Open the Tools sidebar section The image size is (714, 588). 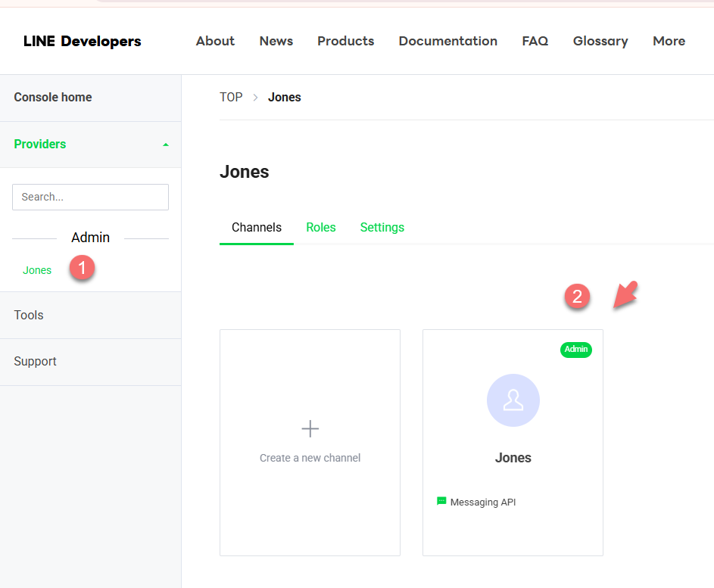click(29, 315)
